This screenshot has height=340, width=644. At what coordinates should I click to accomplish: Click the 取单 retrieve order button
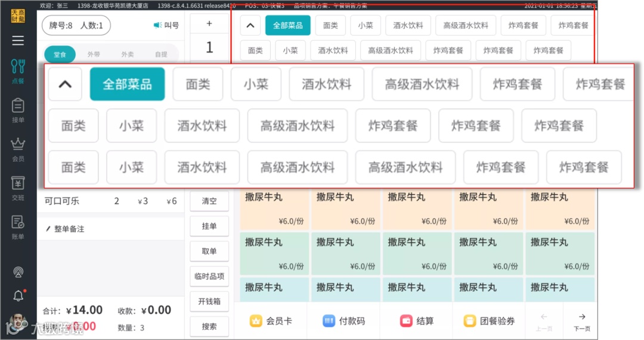click(209, 251)
